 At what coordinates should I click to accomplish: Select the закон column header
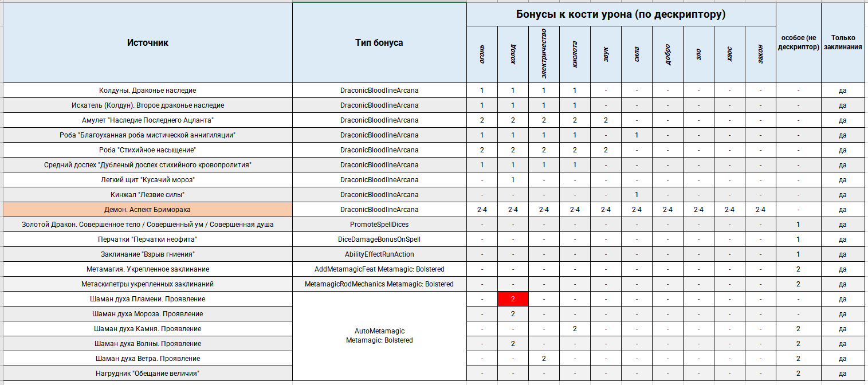(x=760, y=55)
